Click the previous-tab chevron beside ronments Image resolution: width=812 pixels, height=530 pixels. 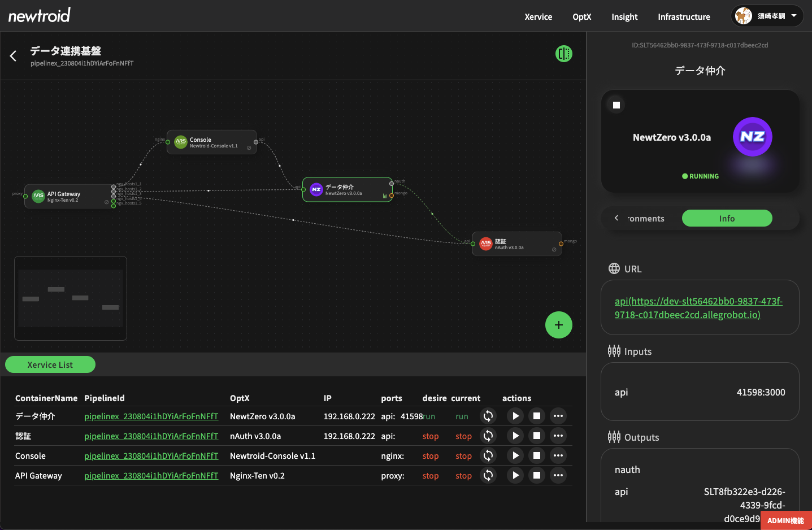[616, 218]
